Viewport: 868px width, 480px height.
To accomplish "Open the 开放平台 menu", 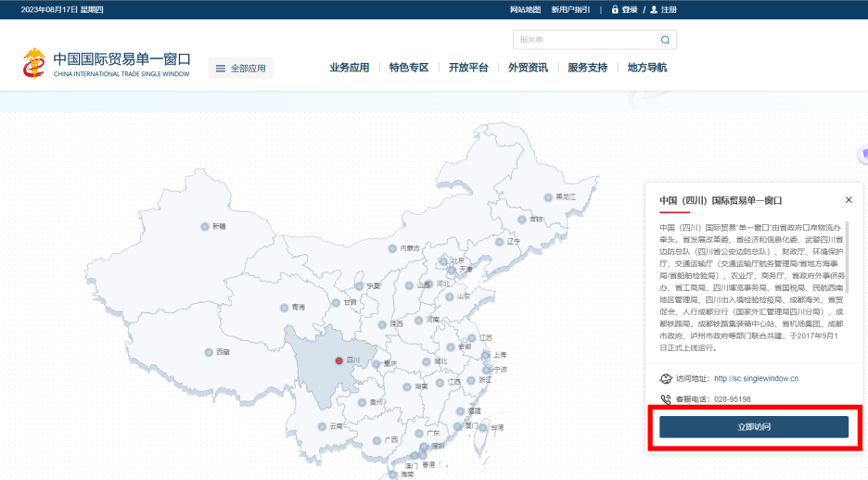I will tap(468, 68).
